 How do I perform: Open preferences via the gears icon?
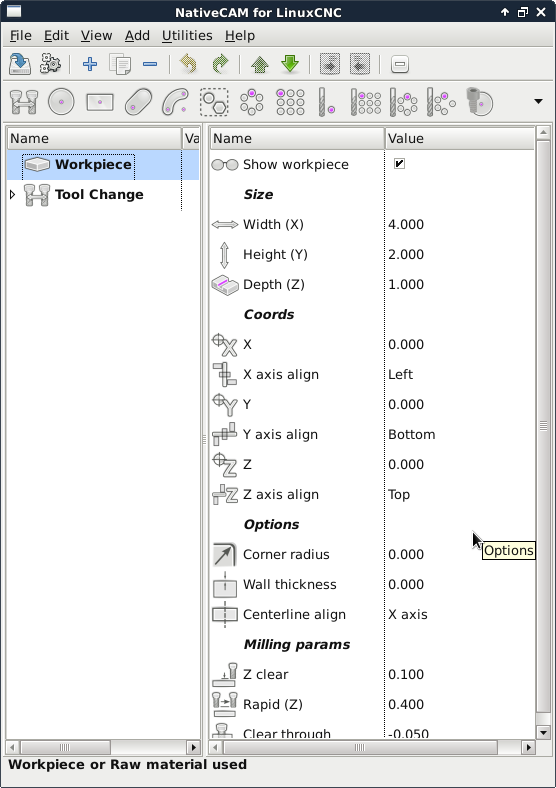coord(50,64)
